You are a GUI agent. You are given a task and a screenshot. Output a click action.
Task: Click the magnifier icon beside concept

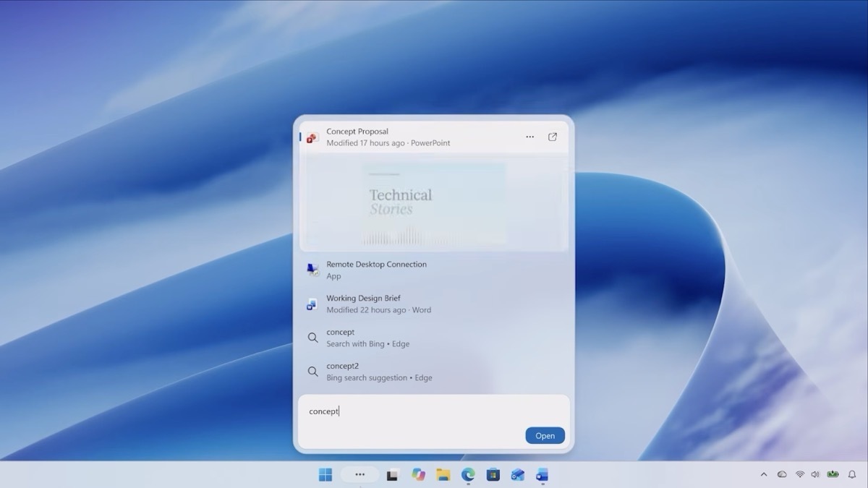[x=312, y=338]
